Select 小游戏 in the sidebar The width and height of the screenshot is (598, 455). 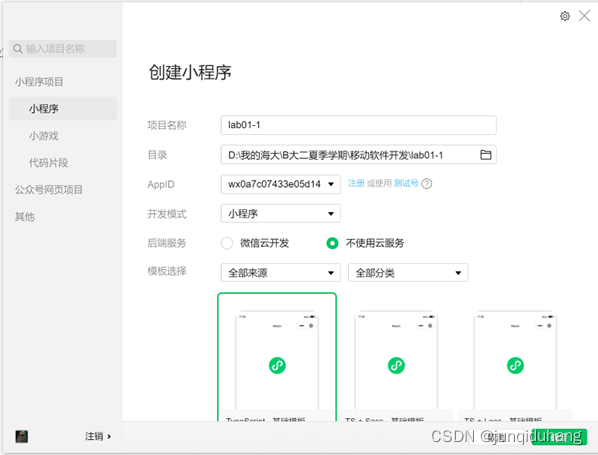tap(44, 136)
